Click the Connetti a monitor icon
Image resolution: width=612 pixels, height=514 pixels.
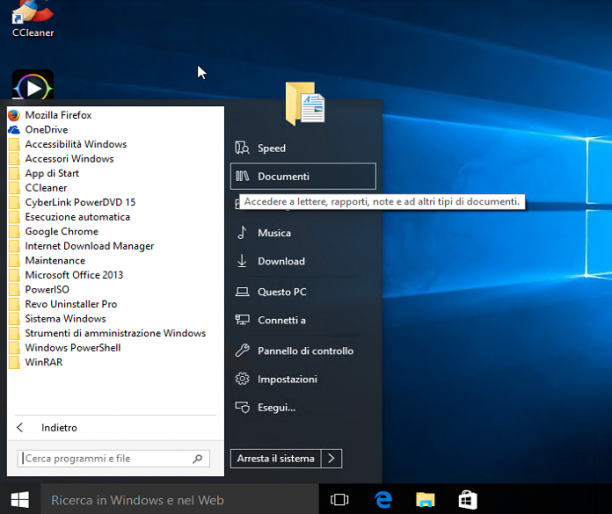(242, 320)
